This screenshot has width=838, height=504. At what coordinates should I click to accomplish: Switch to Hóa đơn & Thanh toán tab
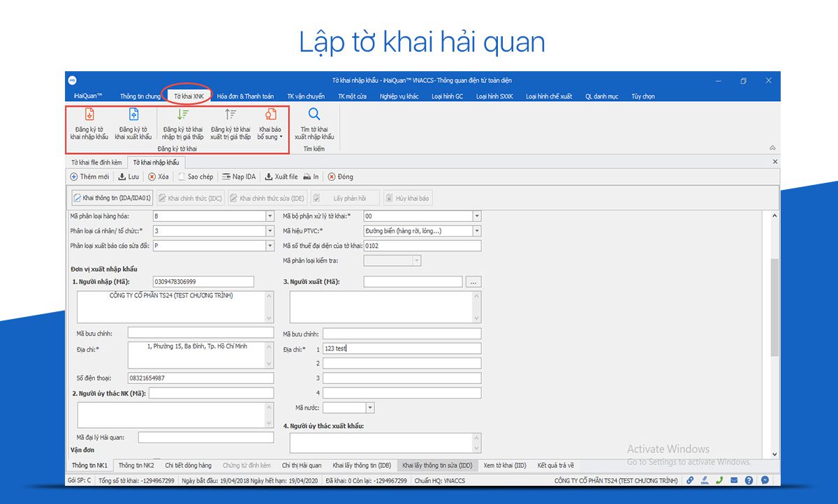tap(245, 96)
